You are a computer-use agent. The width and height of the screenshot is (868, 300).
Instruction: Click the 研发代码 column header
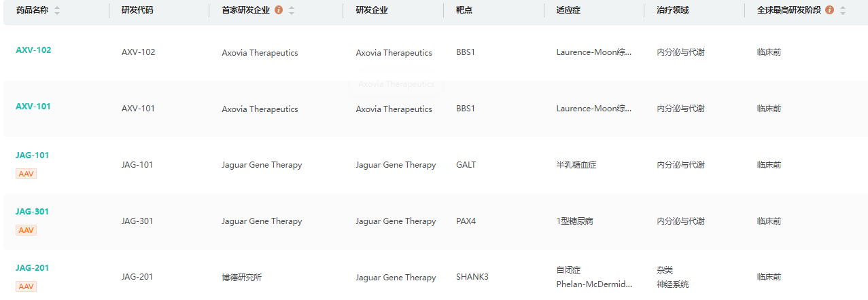pyautogui.click(x=137, y=11)
